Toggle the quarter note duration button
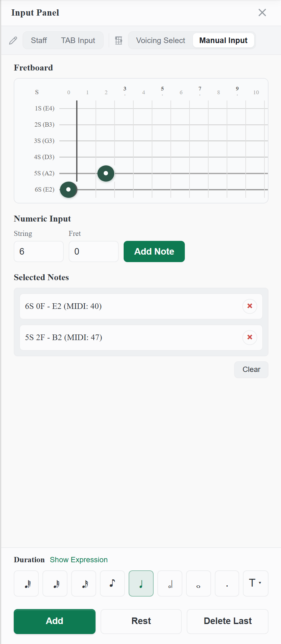 [x=141, y=583]
